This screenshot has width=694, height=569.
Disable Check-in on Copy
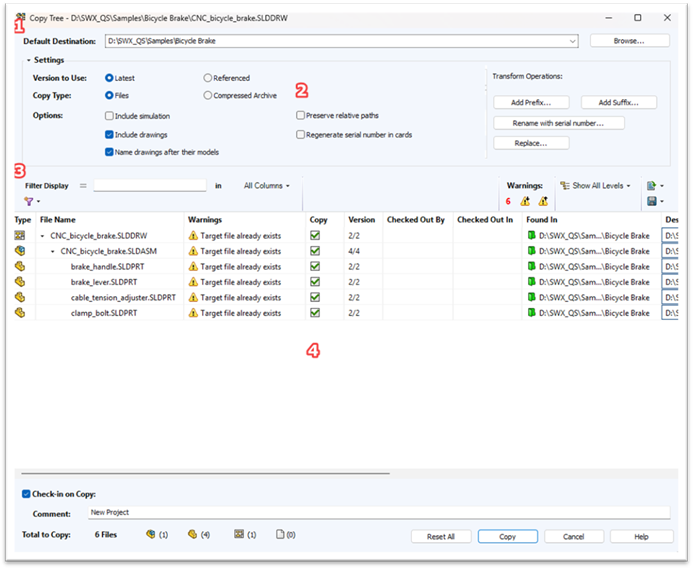[26, 494]
